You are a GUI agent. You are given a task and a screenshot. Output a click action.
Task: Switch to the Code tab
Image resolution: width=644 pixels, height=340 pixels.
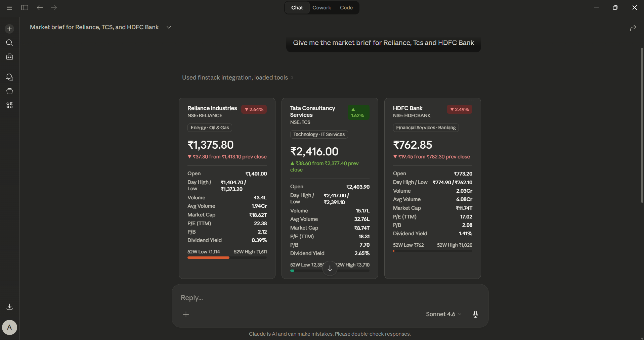coord(346,8)
